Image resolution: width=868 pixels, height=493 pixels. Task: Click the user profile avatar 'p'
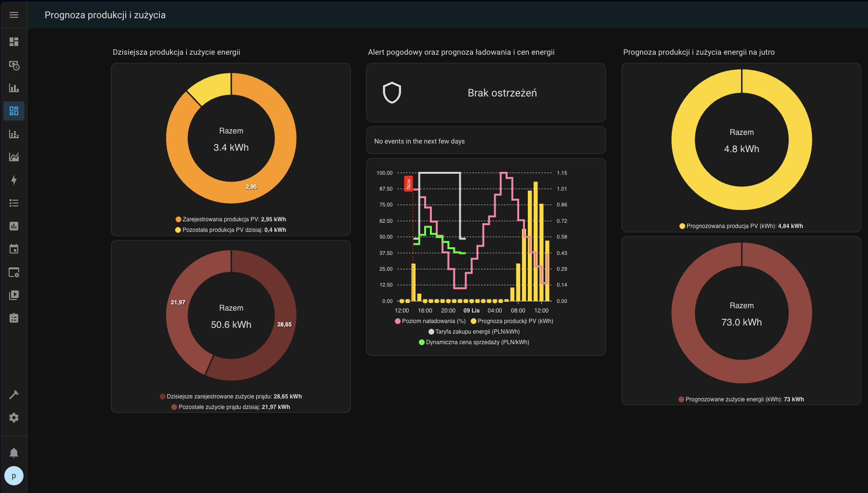pyautogui.click(x=14, y=476)
